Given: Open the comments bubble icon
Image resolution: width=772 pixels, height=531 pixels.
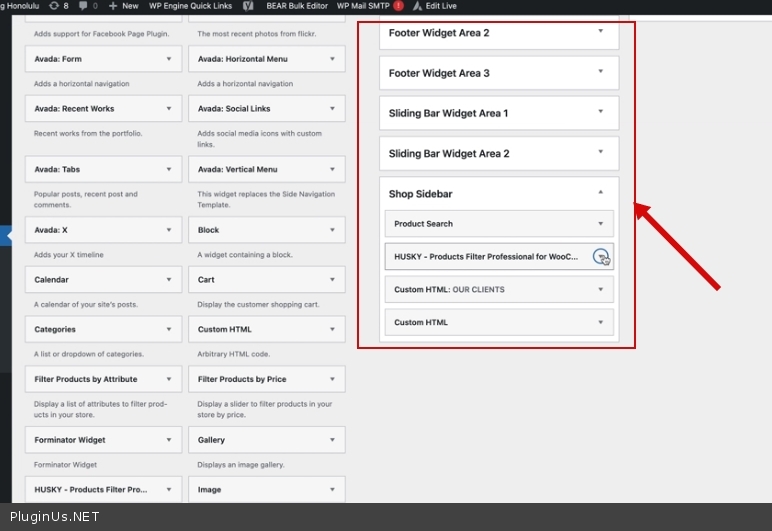Looking at the screenshot, I should coord(81,6).
